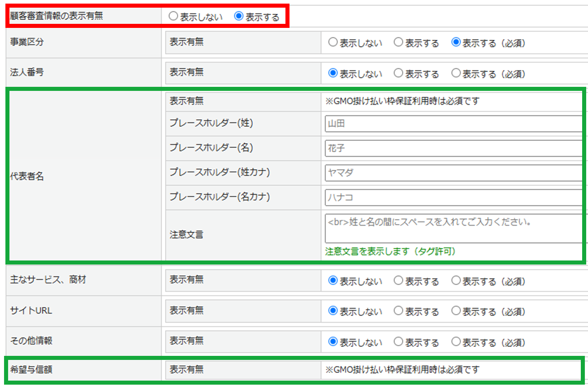Image resolution: width=588 pixels, height=386 pixels.
Task: Pick 表示する（必須） for 主なサービス、商材
Action: (x=456, y=281)
